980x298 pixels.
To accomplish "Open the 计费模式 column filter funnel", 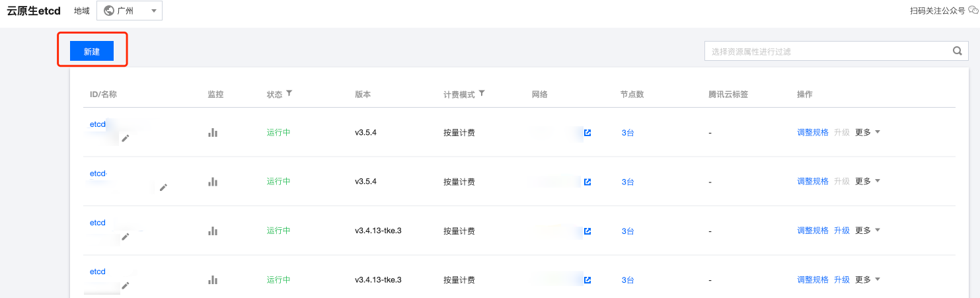I will point(482,94).
